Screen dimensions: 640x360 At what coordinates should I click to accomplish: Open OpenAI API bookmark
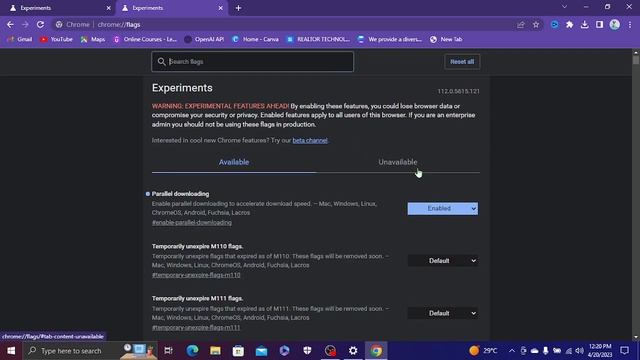click(204, 39)
